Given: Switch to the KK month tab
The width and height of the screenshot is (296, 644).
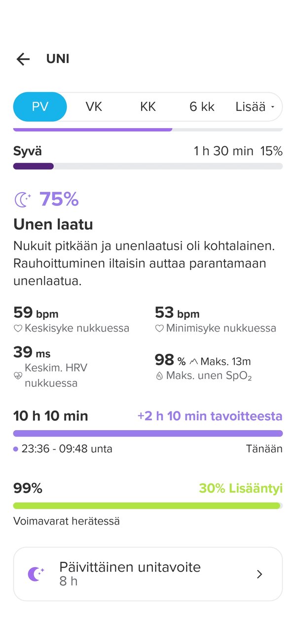Looking at the screenshot, I should click(148, 107).
